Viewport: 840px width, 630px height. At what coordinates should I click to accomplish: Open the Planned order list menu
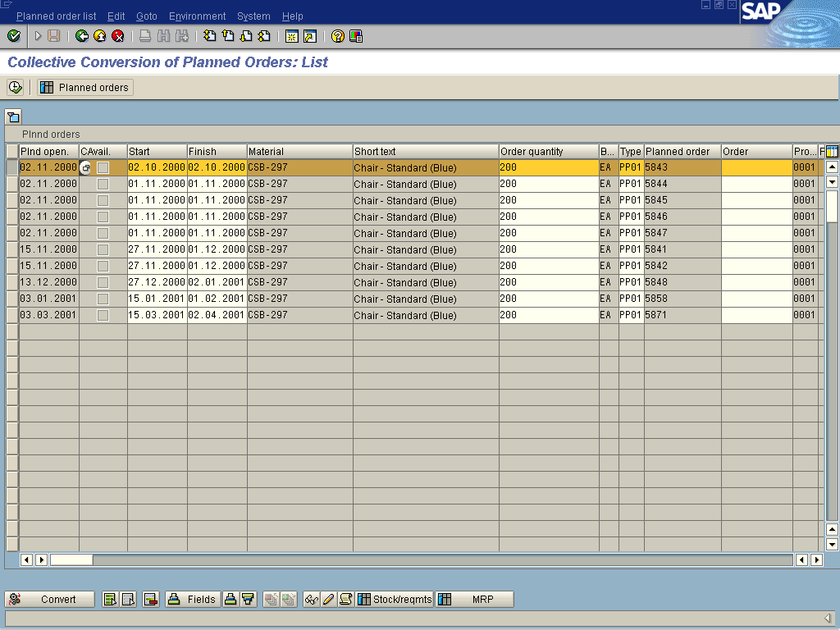(57, 16)
